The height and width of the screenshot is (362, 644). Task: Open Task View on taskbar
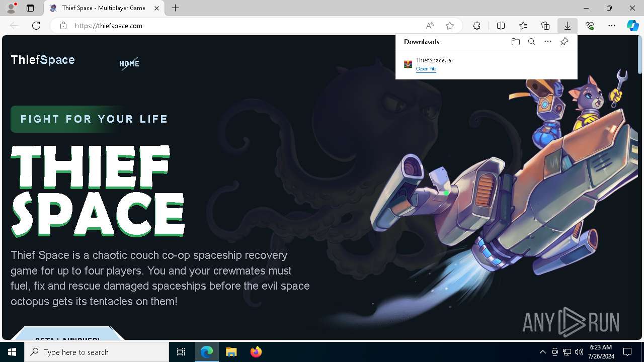(x=181, y=352)
